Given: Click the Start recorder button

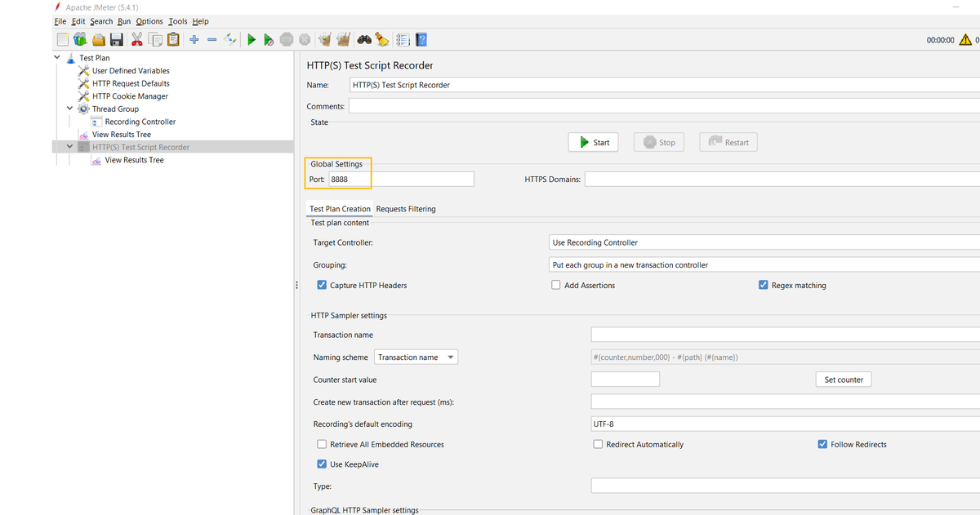Looking at the screenshot, I should 594,142.
